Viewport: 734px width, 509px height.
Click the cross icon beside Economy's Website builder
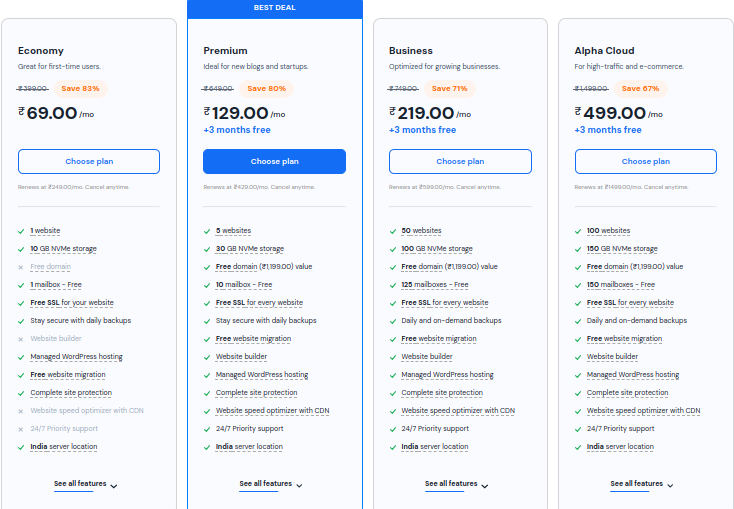click(x=21, y=339)
